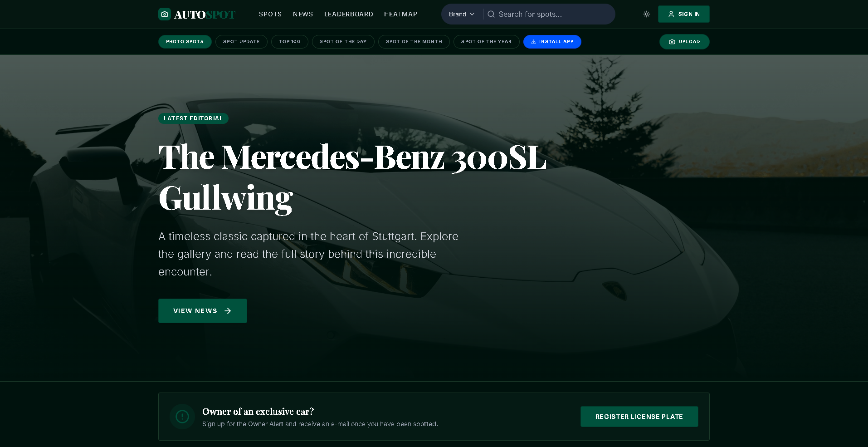The image size is (868, 447).
Task: Select the Photo Spots tab
Action: 185,42
